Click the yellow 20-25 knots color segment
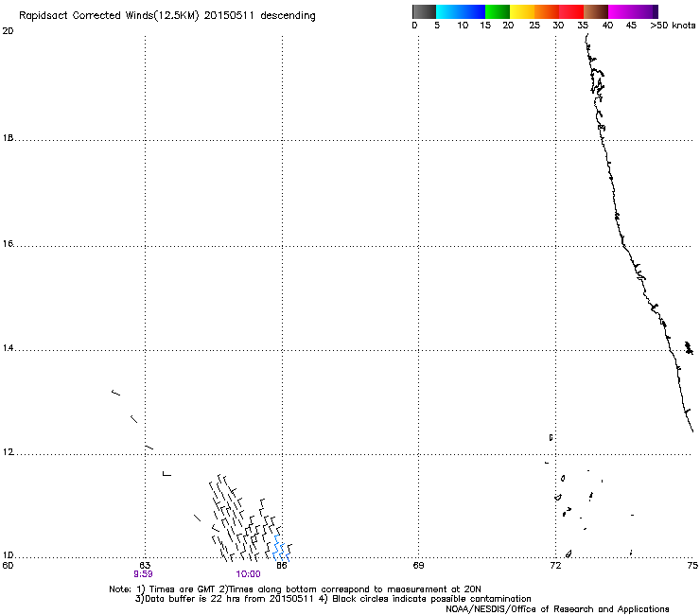The image size is (700, 615). click(x=522, y=11)
